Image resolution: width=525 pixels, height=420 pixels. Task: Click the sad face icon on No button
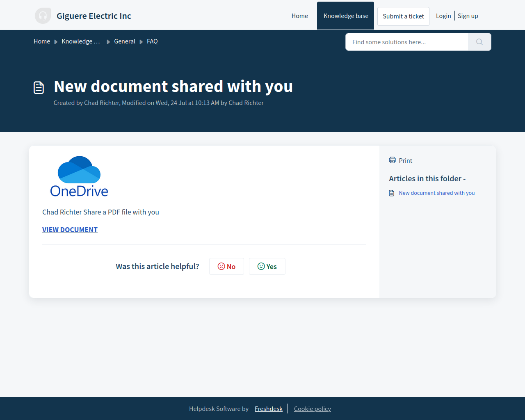[x=221, y=266]
